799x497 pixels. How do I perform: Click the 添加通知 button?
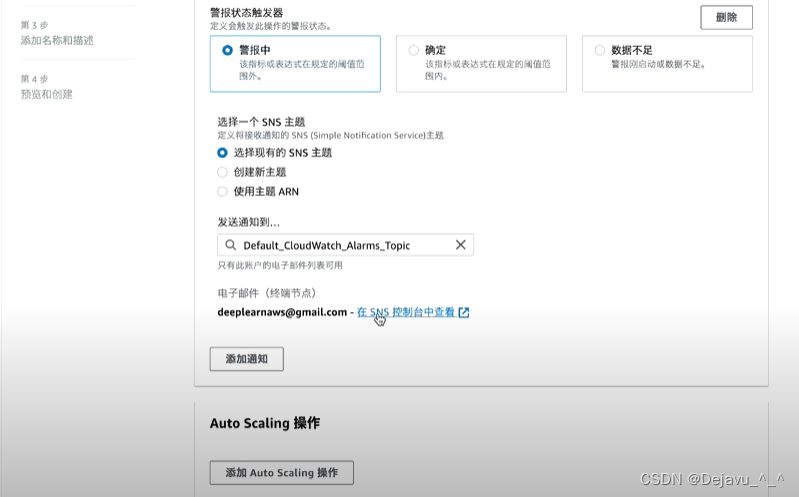pos(247,359)
